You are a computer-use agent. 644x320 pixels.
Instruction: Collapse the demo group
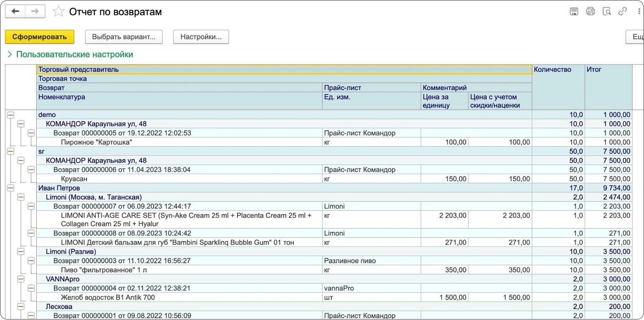11,115
